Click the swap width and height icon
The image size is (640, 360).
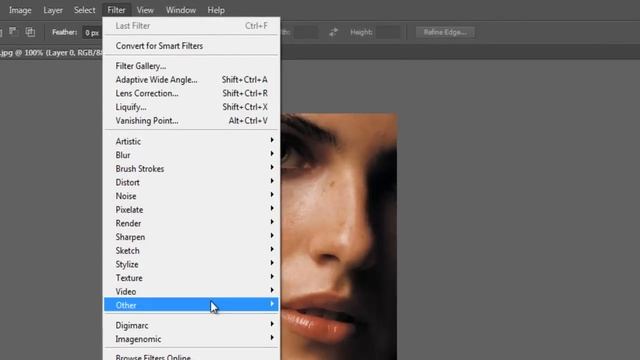coord(333,32)
